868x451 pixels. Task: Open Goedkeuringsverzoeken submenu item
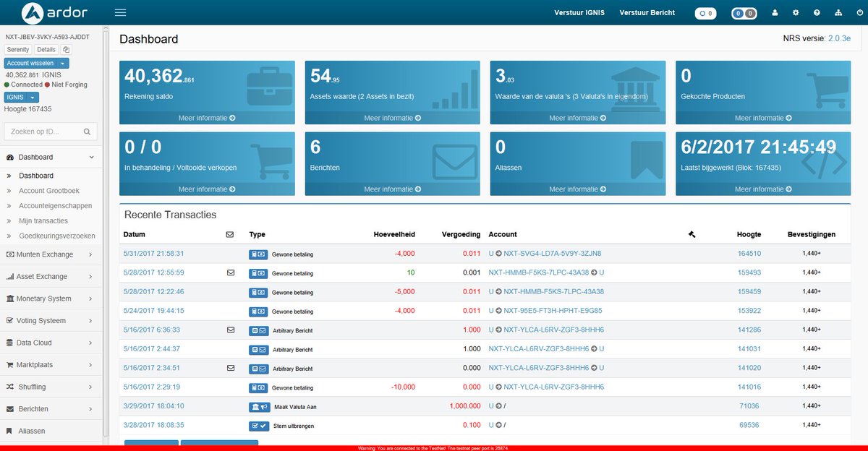57,236
